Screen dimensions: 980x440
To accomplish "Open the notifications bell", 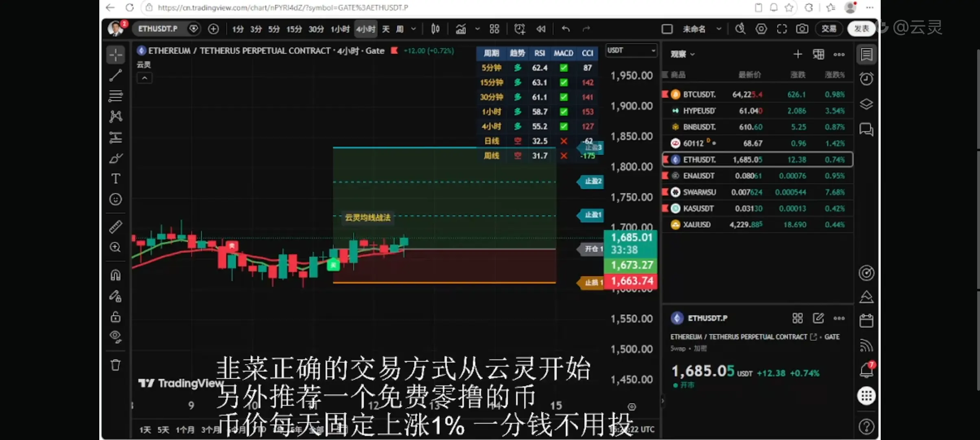I will [866, 370].
